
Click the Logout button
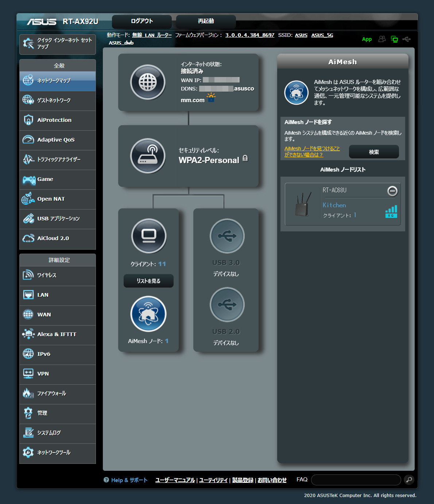click(142, 22)
